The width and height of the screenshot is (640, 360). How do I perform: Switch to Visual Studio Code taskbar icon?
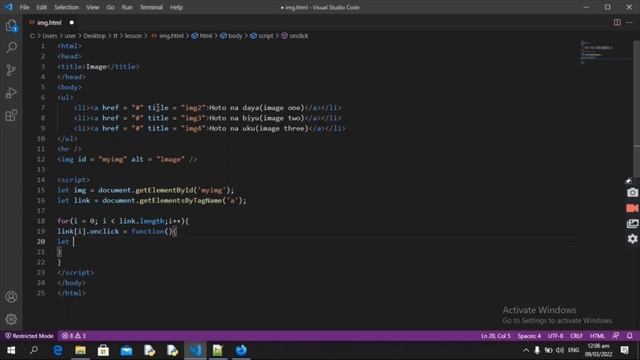[x=196, y=350]
